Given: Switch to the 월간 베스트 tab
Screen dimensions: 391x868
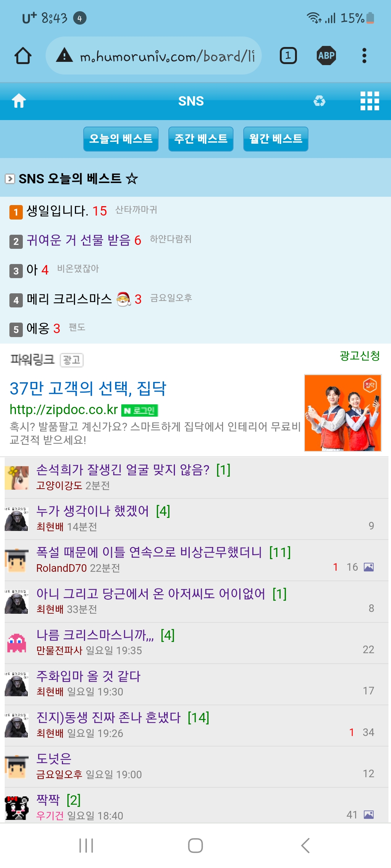Looking at the screenshot, I should click(276, 139).
